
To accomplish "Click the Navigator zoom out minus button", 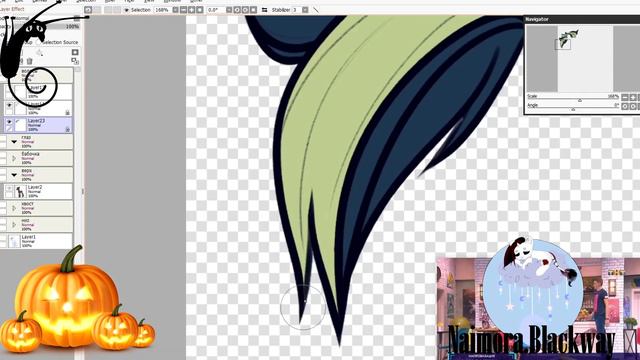I will (x=625, y=97).
